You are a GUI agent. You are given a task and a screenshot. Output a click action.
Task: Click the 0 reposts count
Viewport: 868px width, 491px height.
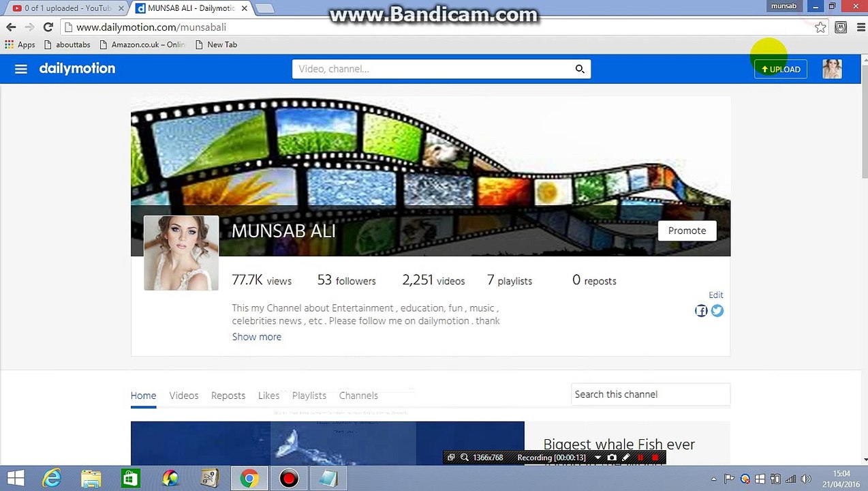tap(594, 280)
